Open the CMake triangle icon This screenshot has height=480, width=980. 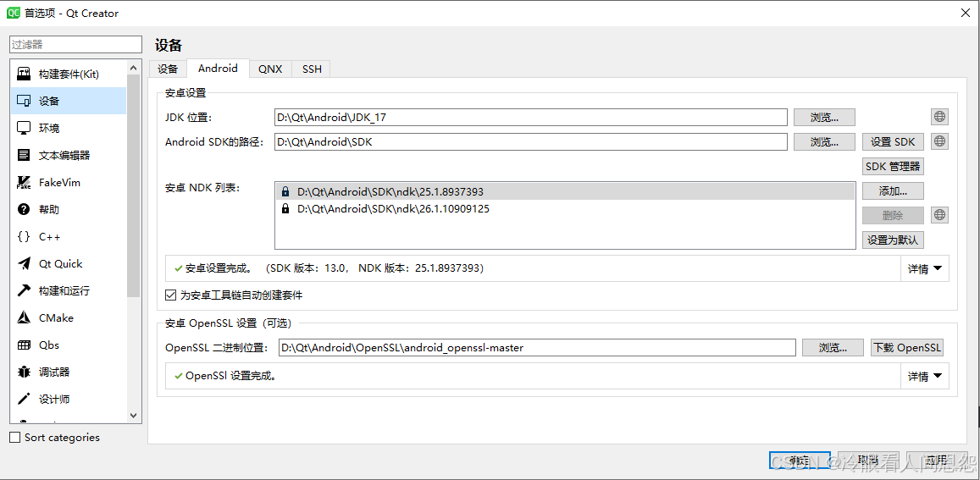pyautogui.click(x=24, y=318)
